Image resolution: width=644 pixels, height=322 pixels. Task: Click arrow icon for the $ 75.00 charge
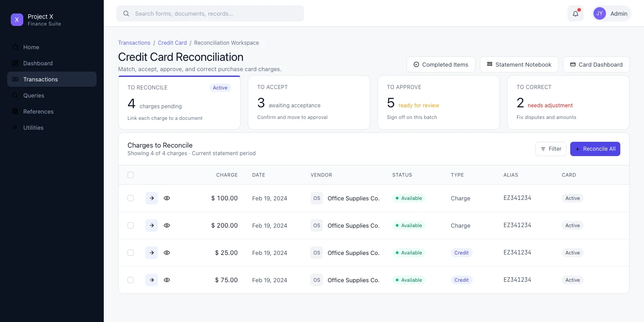coord(152,280)
